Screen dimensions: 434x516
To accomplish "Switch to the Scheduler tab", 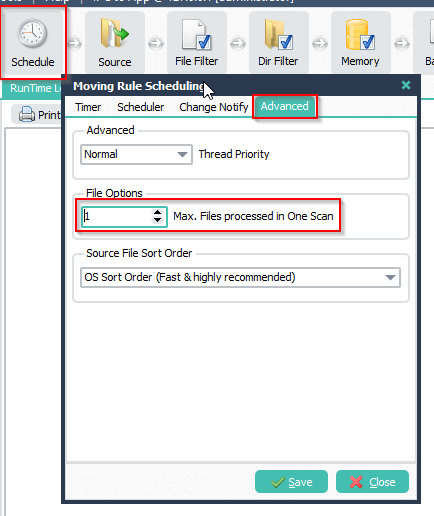I will point(140,107).
